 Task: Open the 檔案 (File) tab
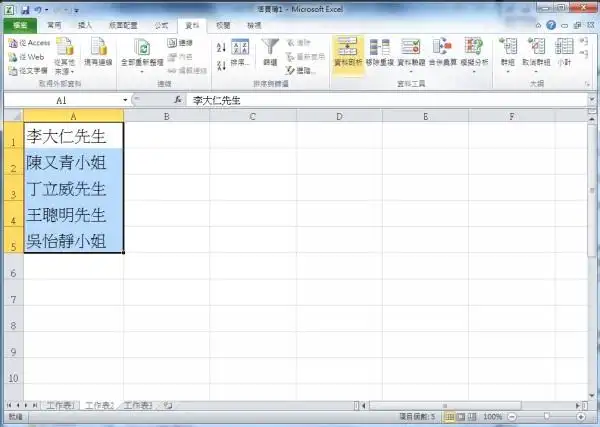click(x=19, y=23)
